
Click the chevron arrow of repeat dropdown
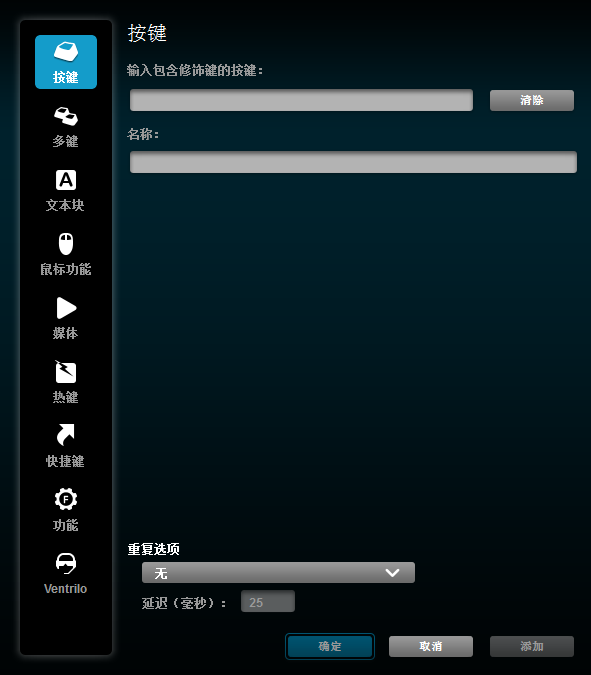pos(392,573)
